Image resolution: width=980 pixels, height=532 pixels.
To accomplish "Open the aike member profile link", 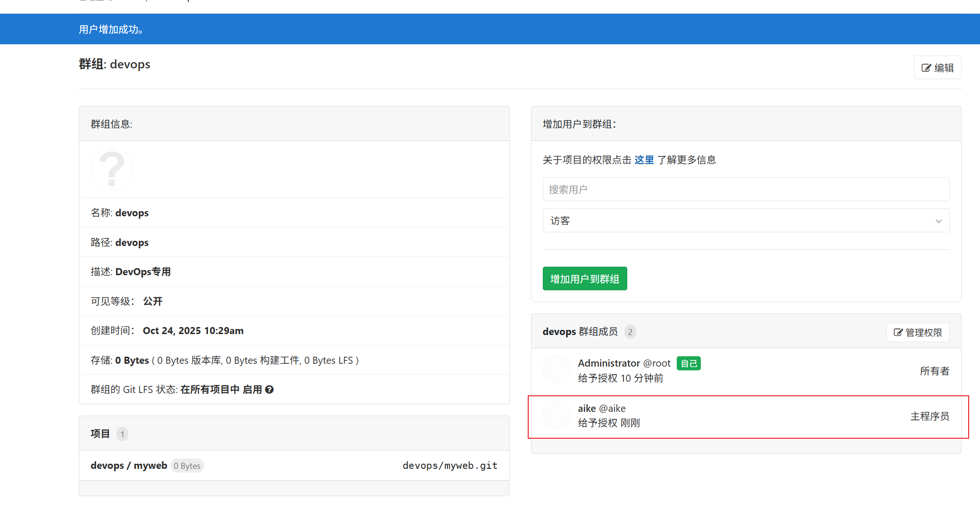I will 587,409.
